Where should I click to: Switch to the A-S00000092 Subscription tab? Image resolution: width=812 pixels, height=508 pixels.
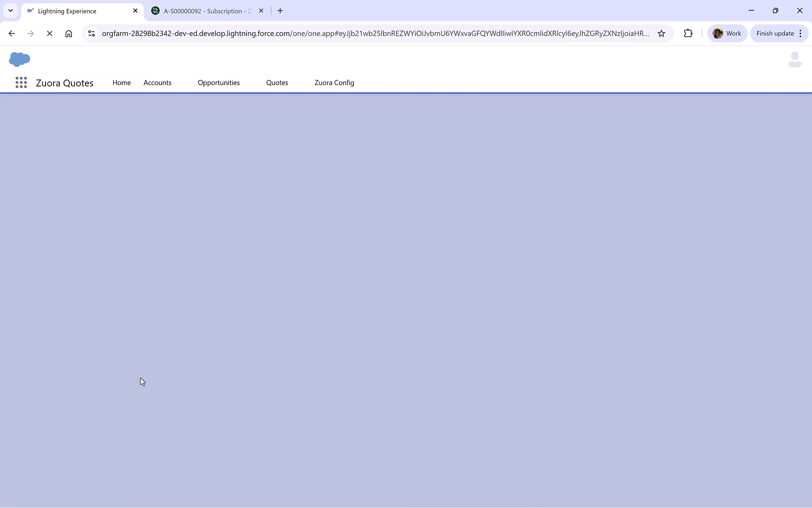click(202, 10)
